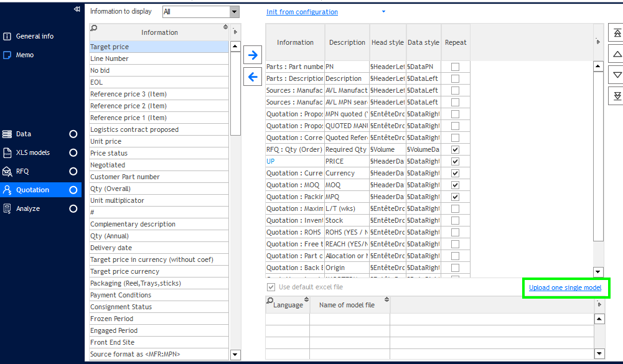Image resolution: width=623 pixels, height=364 pixels.
Task: Click the left arrow to remove information
Action: coord(253,77)
